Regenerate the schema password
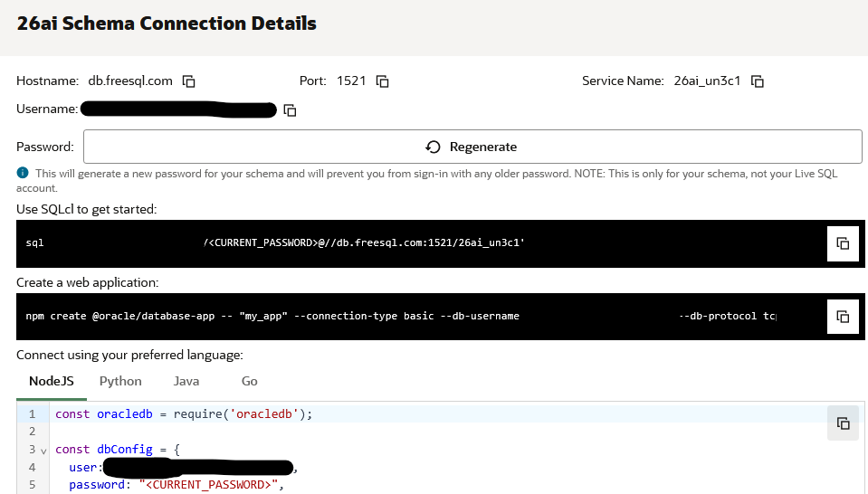Viewport: 868px width, 494px height. (472, 147)
